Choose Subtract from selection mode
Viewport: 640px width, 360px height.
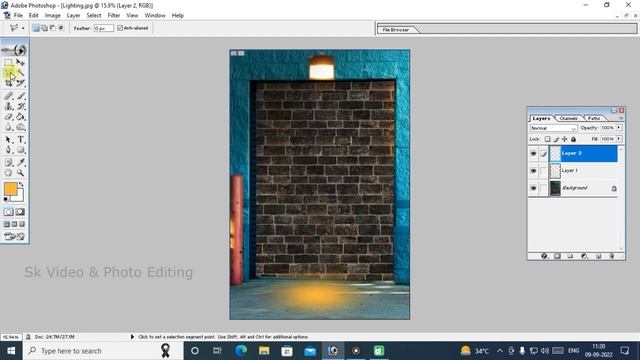coord(52,28)
